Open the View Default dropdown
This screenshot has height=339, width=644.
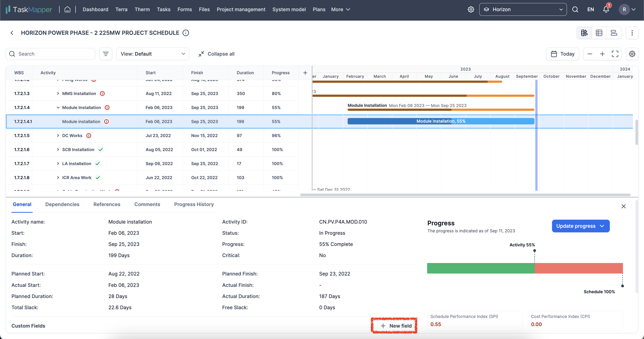click(x=151, y=54)
